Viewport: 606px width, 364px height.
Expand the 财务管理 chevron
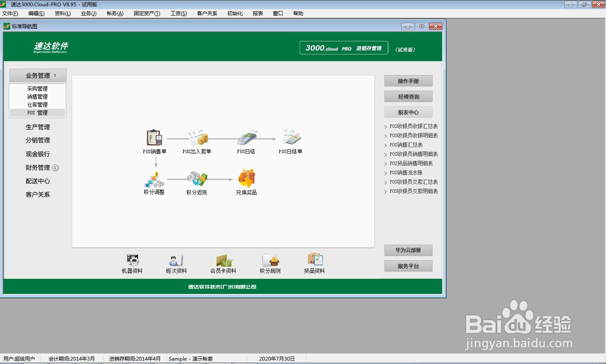55,167
